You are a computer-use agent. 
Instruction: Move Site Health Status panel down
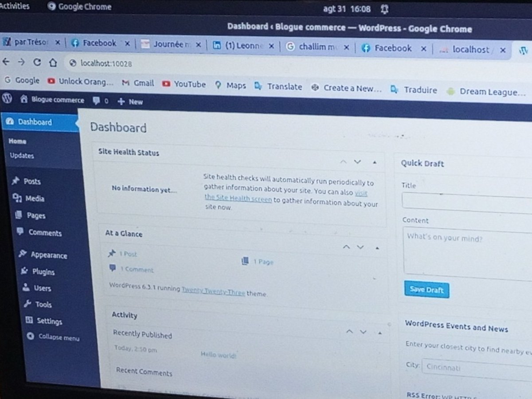[x=357, y=162]
